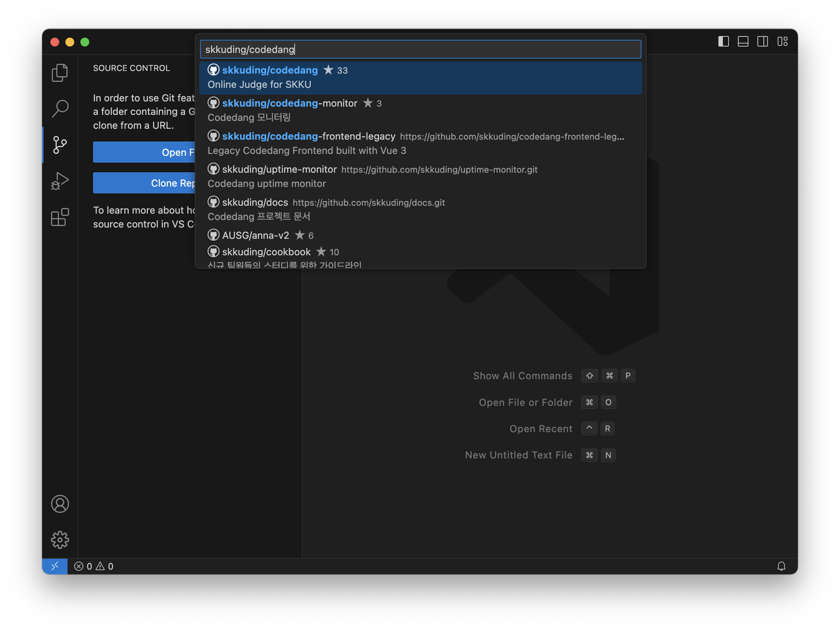Click the star icon next to 33

328,70
